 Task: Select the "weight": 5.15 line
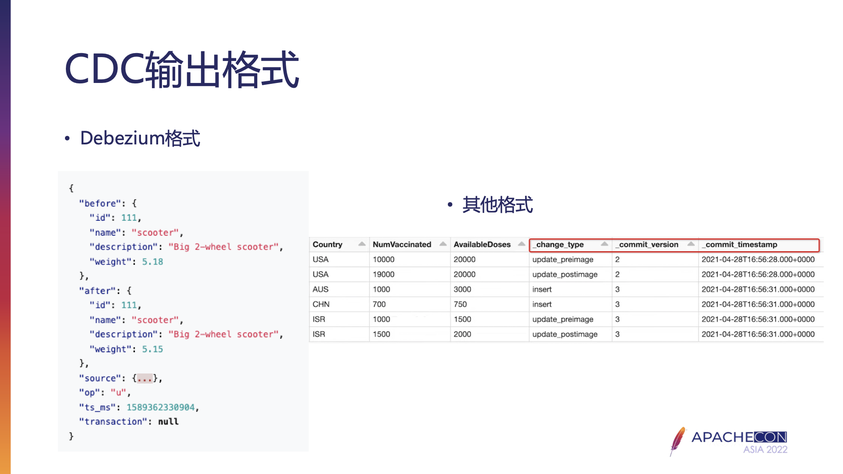pyautogui.click(x=126, y=349)
